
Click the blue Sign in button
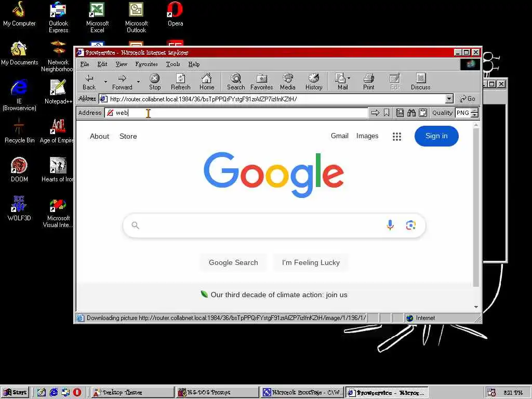pyautogui.click(x=436, y=136)
